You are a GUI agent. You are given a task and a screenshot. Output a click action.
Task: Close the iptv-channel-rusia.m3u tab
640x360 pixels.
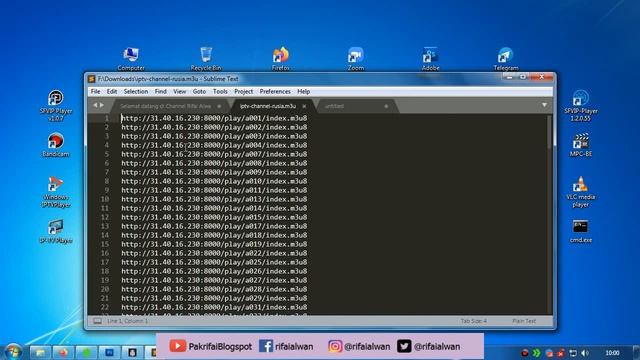coord(304,106)
